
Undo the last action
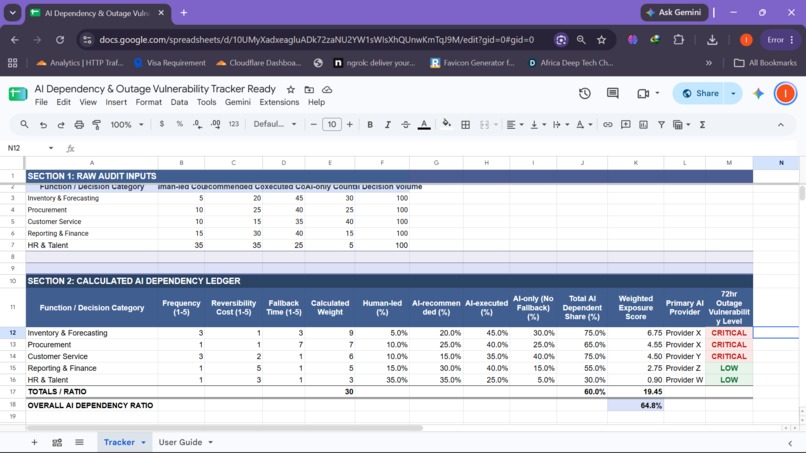click(x=43, y=124)
